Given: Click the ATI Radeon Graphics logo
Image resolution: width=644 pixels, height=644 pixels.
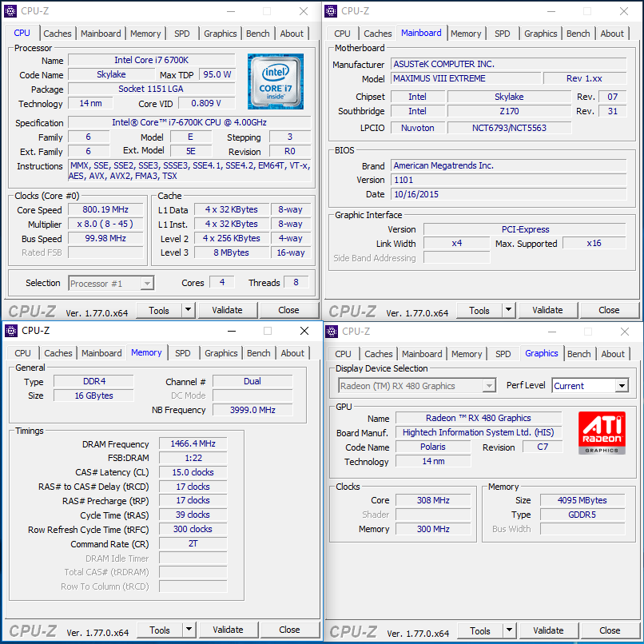Looking at the screenshot, I should [x=602, y=433].
